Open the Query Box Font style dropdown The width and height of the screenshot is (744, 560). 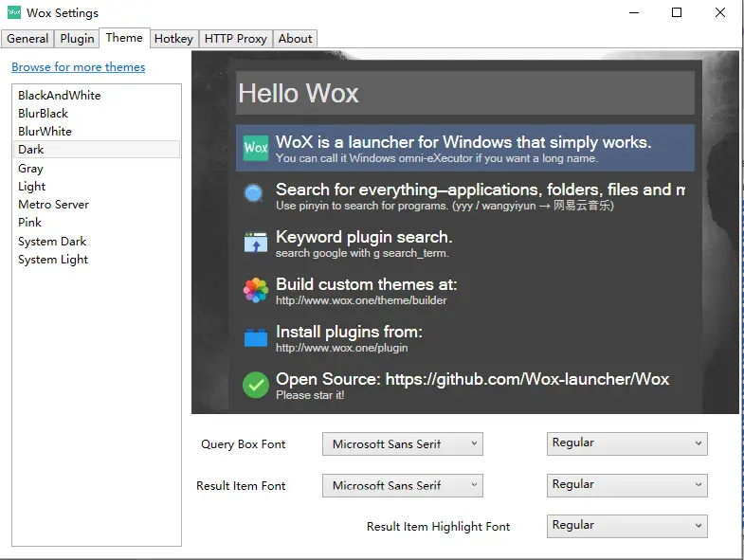[626, 443]
